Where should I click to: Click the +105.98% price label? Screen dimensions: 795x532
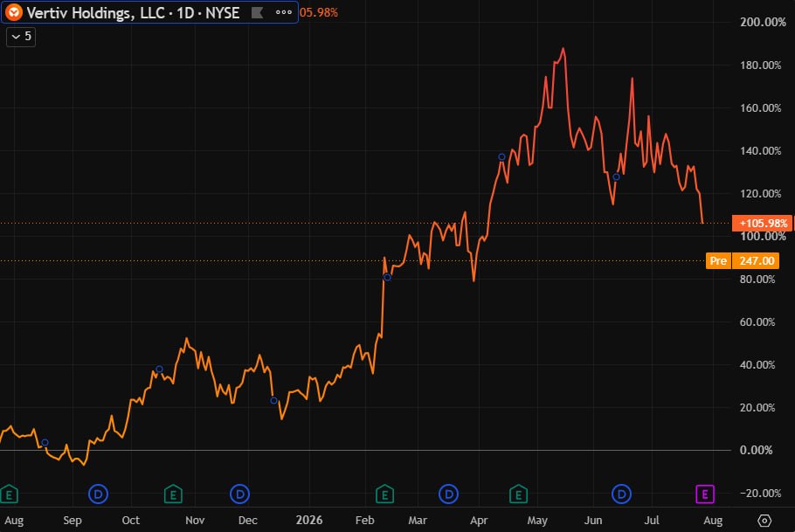click(x=762, y=223)
